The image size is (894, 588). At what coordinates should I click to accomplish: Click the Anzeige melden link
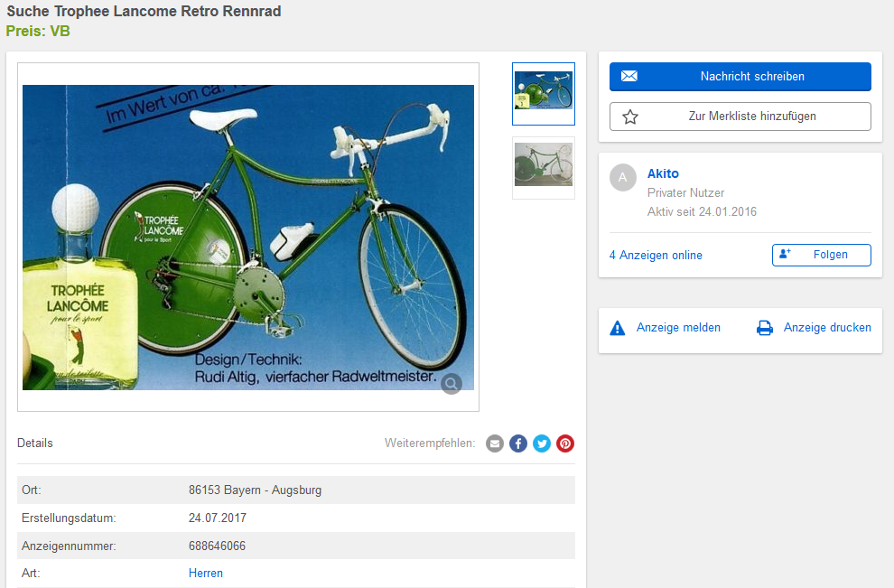[x=678, y=328]
